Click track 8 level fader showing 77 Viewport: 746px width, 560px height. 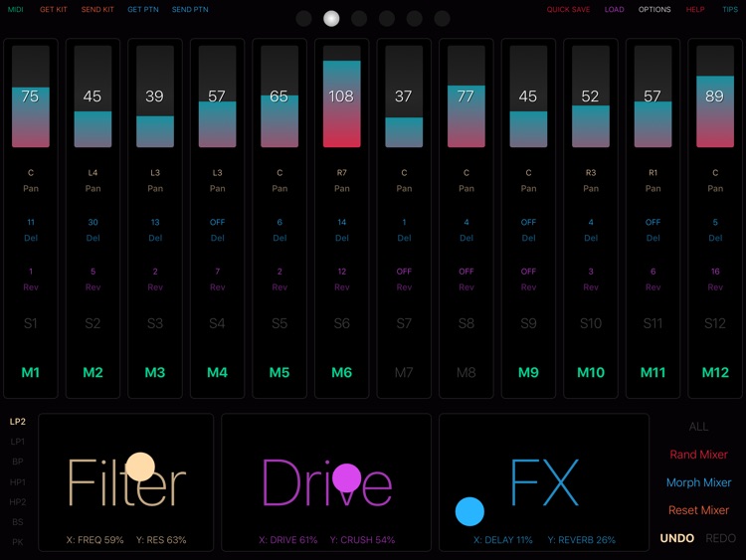click(466, 96)
